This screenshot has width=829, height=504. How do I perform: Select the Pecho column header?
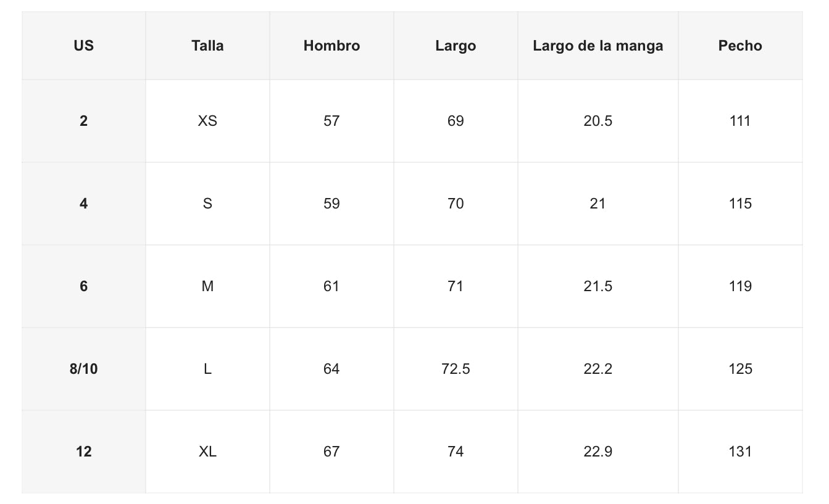pos(740,46)
